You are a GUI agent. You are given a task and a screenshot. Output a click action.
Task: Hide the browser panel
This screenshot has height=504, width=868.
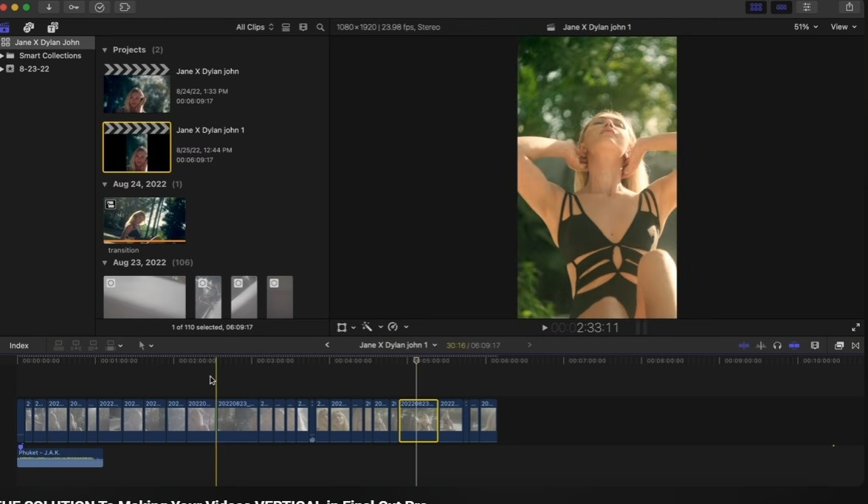pyautogui.click(x=756, y=7)
